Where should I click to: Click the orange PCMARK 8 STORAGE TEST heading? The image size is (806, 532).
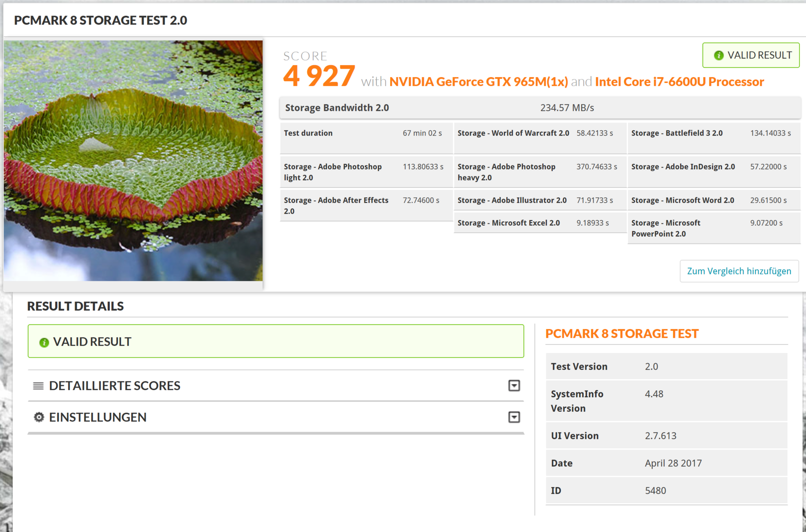pos(622,334)
